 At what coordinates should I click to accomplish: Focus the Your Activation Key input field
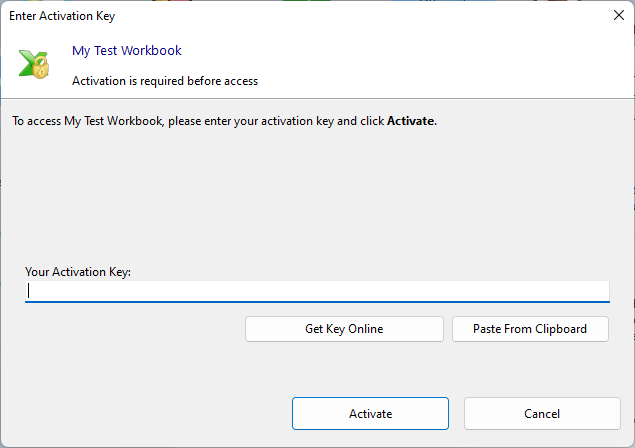click(317, 291)
